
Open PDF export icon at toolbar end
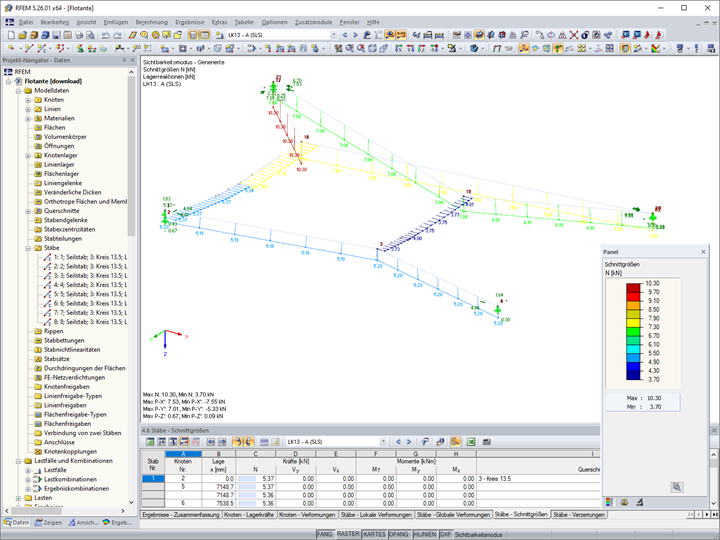(x=658, y=35)
